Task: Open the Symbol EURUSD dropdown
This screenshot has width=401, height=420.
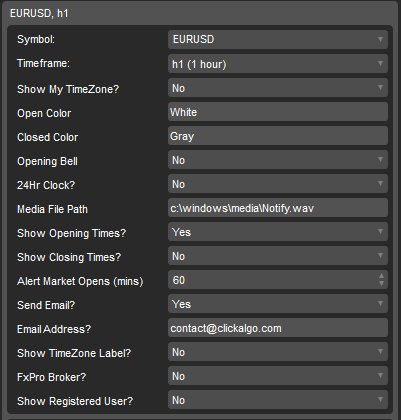Action: click(278, 39)
